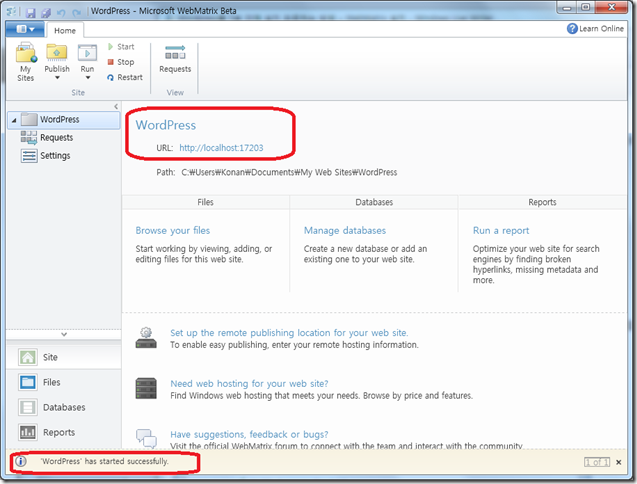Screen dimensions: 637x484
Task: Click the Save icon in quick access toolbar
Action: click(30, 12)
